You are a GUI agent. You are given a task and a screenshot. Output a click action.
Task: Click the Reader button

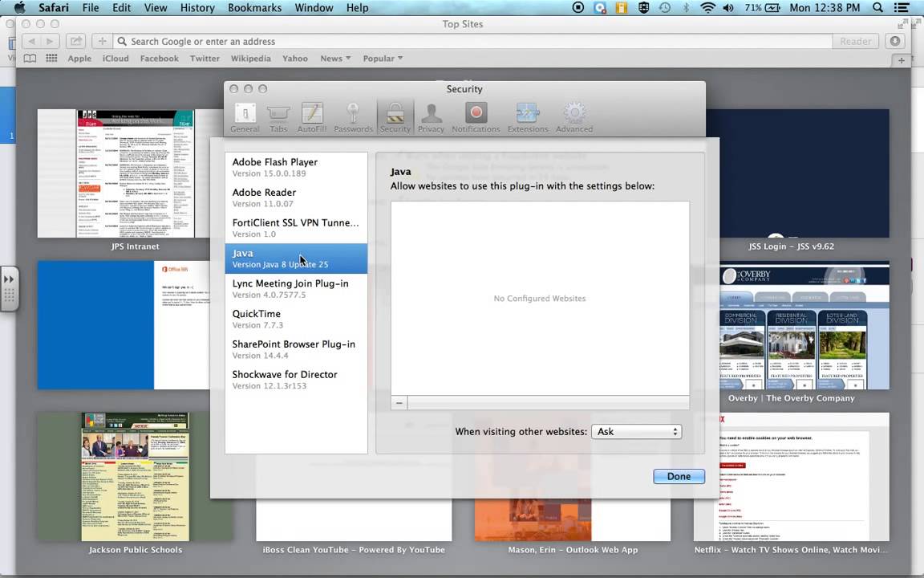coord(855,41)
